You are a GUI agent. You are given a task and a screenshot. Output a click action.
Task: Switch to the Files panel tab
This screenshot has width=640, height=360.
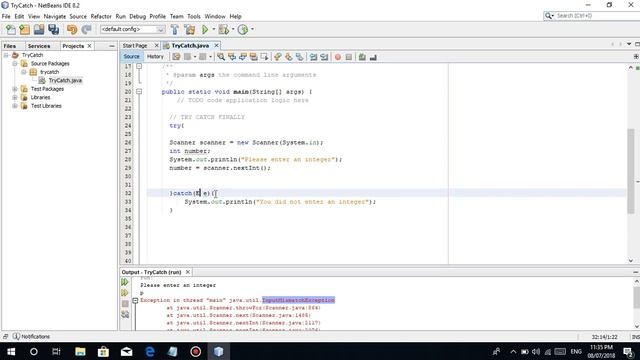click(x=10, y=46)
